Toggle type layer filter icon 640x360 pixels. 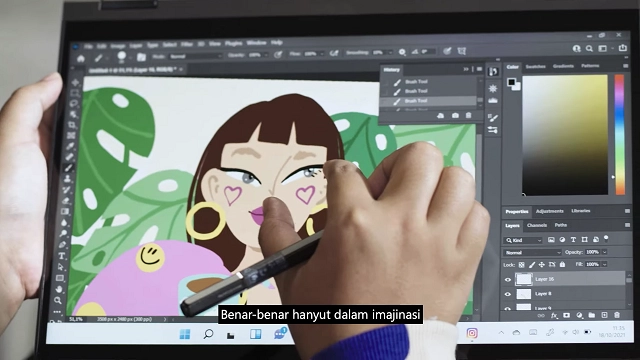(573, 240)
